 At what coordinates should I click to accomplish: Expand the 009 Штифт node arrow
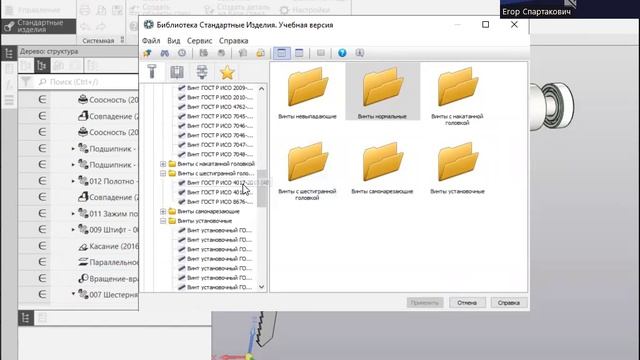click(73, 230)
